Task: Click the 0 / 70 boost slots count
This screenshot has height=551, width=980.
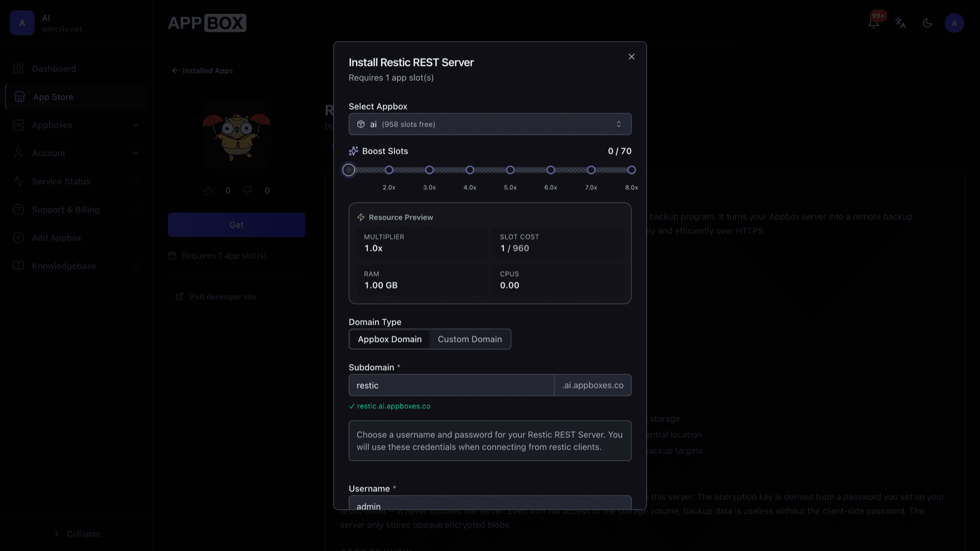Action: 620,151
